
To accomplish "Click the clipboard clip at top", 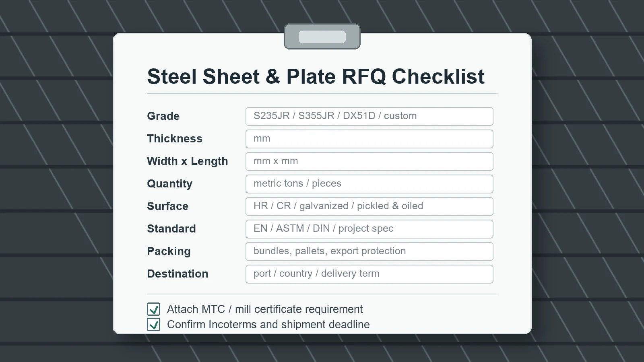I will click(322, 37).
